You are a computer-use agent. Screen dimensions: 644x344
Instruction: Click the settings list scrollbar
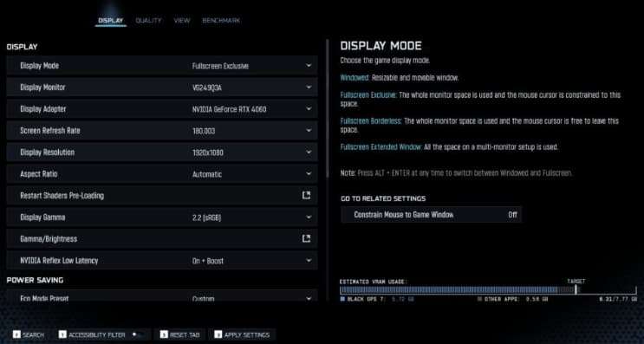327,109
